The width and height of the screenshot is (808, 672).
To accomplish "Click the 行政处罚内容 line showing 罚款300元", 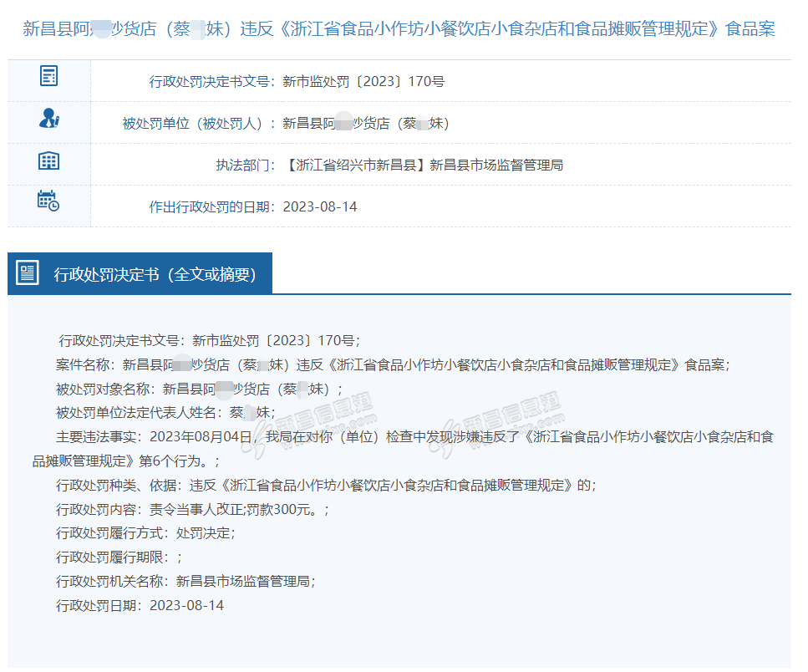I will click(192, 509).
